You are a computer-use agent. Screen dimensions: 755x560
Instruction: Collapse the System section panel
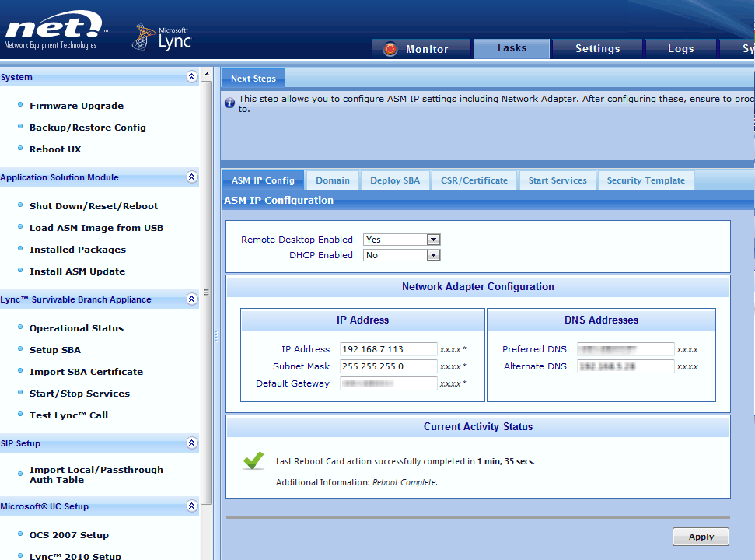coord(191,77)
